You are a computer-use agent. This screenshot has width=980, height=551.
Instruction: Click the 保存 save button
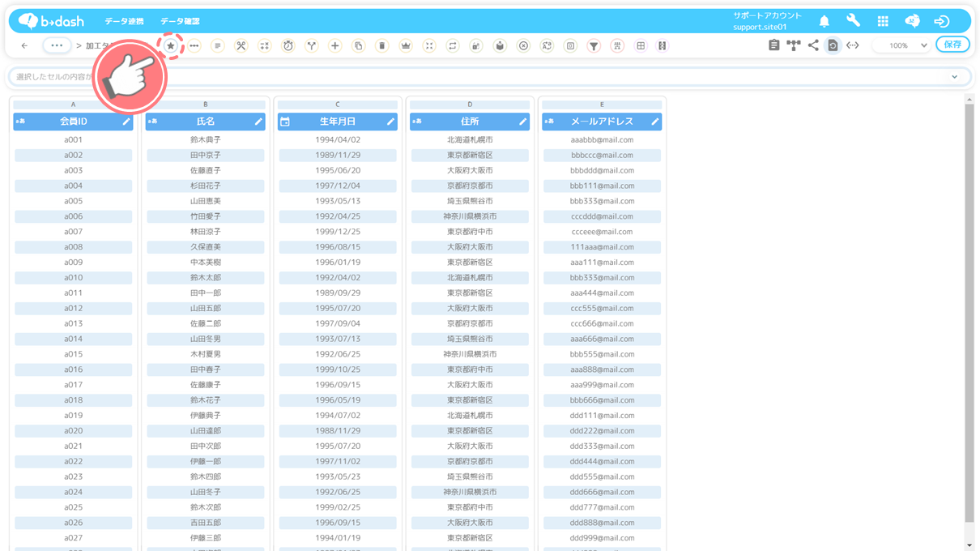click(x=952, y=45)
